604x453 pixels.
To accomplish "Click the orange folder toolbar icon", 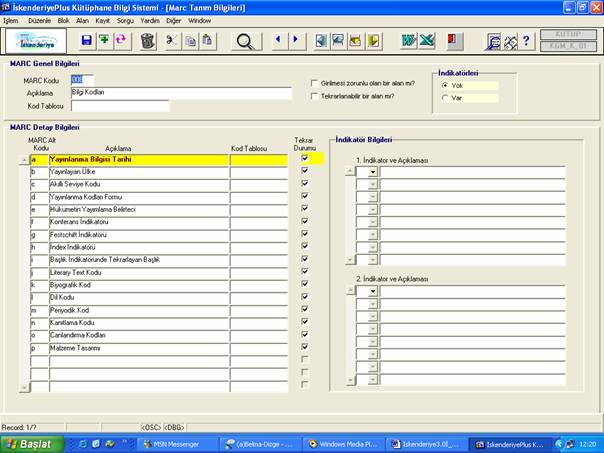I will point(356,40).
